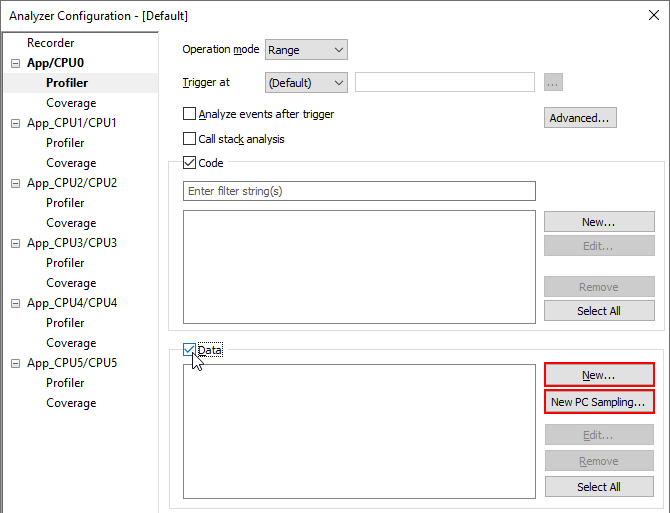Click Select All in Code section

coord(598,311)
